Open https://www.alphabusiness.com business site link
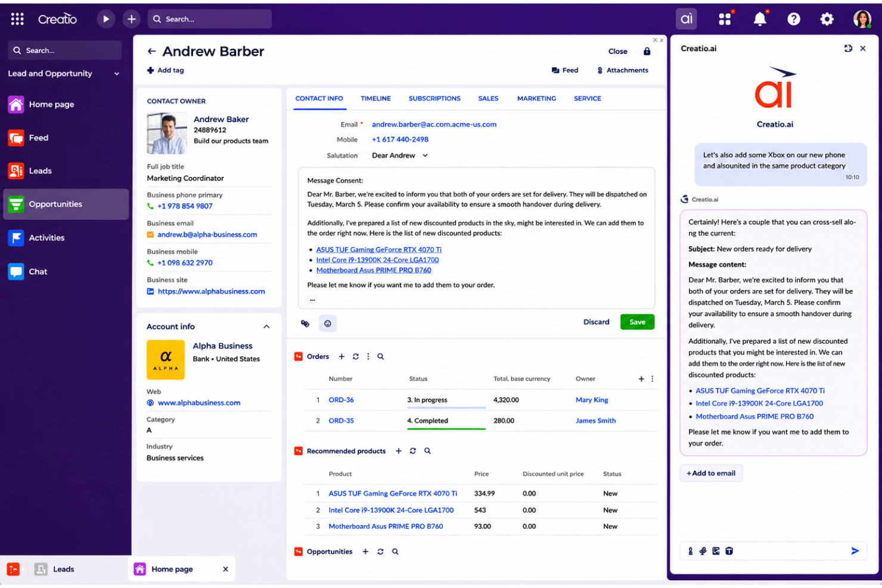Viewport: 882px width, 588px height. click(x=211, y=292)
